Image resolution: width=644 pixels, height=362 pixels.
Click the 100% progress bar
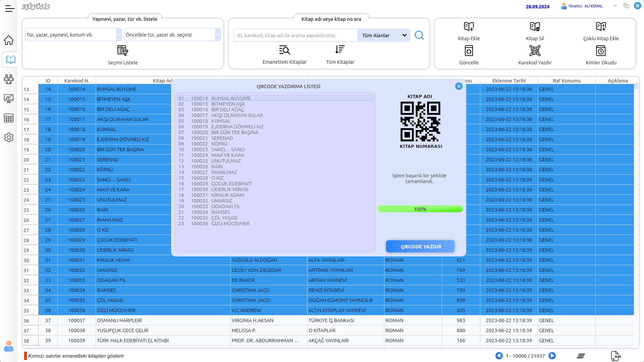click(420, 209)
